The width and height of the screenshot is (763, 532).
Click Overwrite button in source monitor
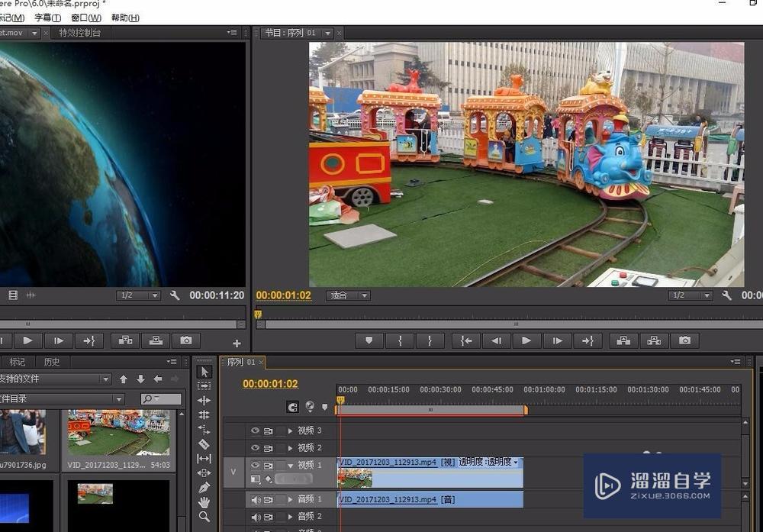click(x=156, y=340)
